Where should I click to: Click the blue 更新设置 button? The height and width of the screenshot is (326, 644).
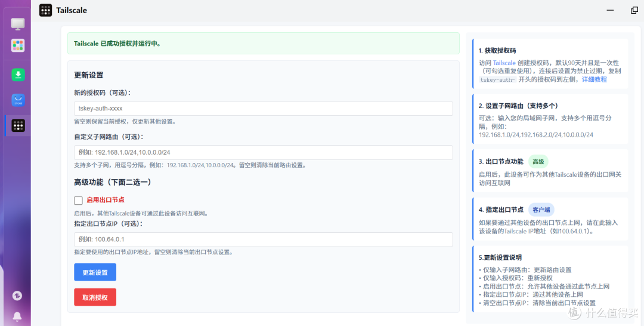tap(95, 272)
